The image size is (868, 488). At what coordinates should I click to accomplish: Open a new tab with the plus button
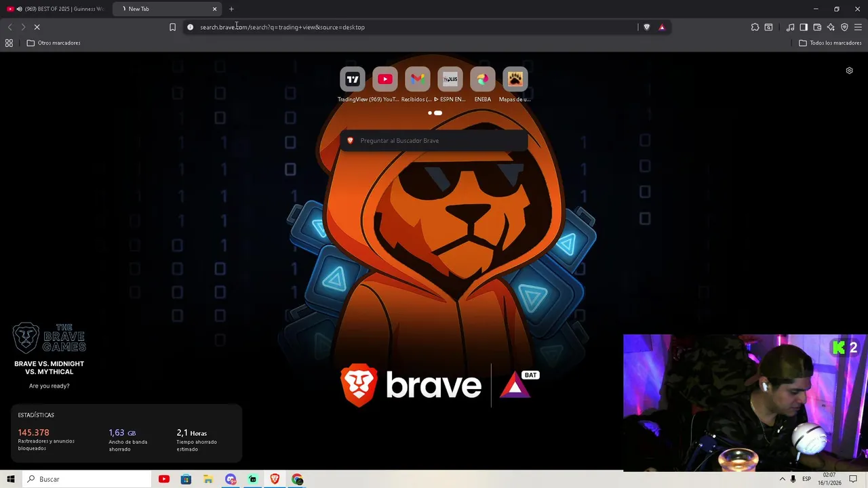pos(231,9)
